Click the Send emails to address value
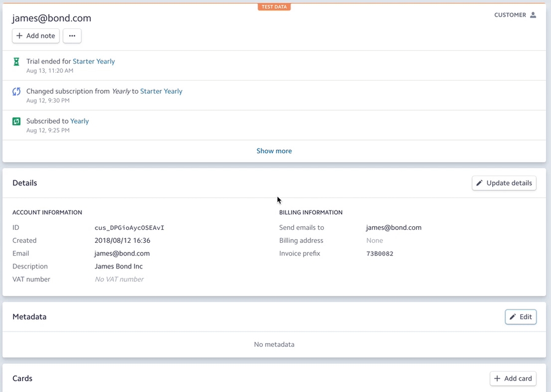 click(394, 228)
